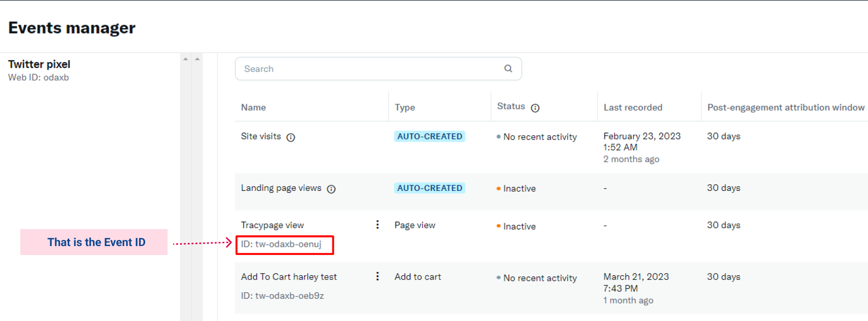Click info icon beside Site visits

[291, 137]
